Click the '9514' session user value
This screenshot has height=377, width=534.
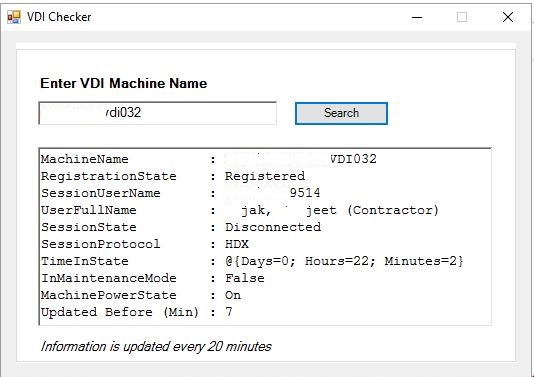click(305, 193)
